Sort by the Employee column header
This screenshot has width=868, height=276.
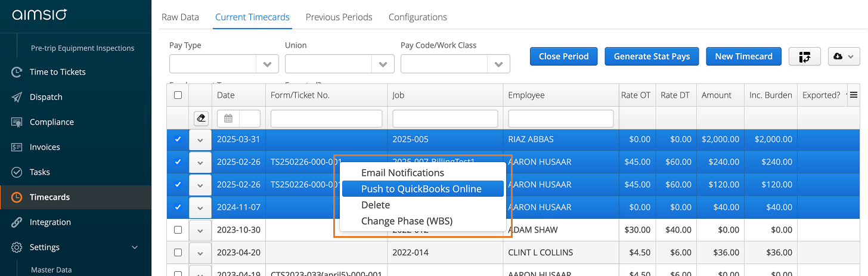[x=526, y=95]
